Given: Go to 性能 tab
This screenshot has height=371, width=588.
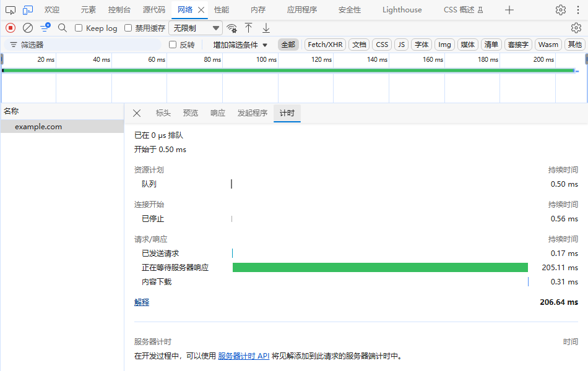Looking at the screenshot, I should 221,10.
